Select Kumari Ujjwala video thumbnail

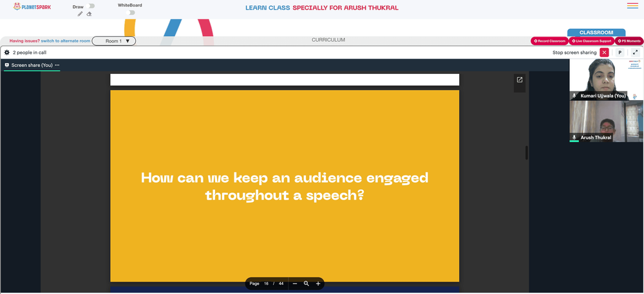pos(606,80)
